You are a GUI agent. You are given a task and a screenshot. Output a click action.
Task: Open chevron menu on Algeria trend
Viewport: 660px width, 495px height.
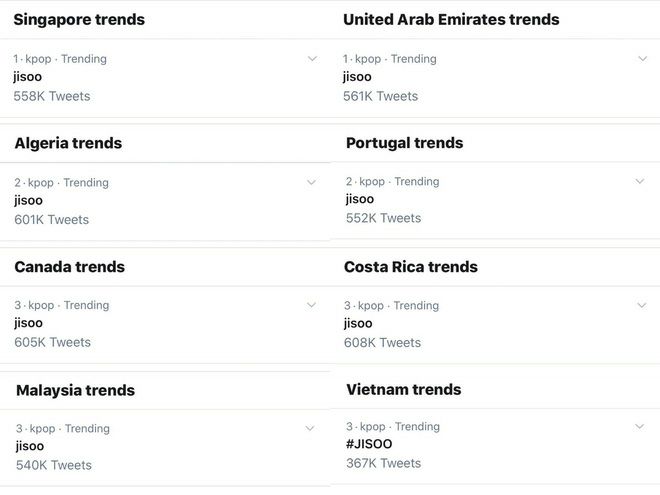click(x=311, y=182)
